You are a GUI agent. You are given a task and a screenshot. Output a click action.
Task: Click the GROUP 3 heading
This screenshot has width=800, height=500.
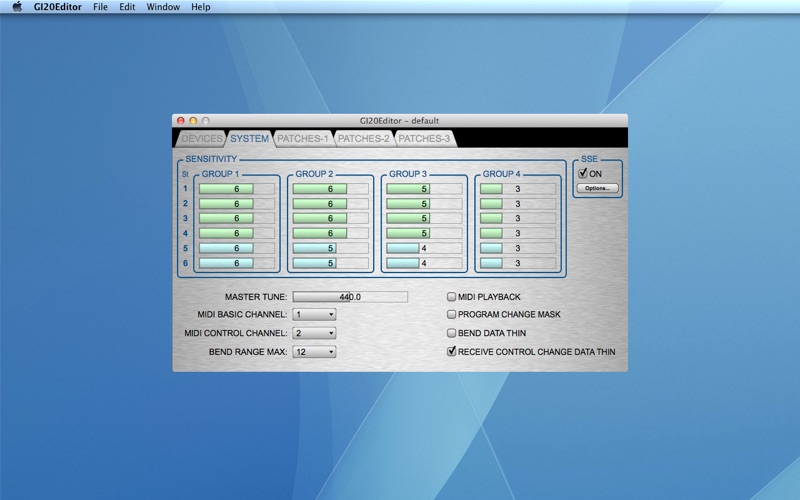coord(408,174)
